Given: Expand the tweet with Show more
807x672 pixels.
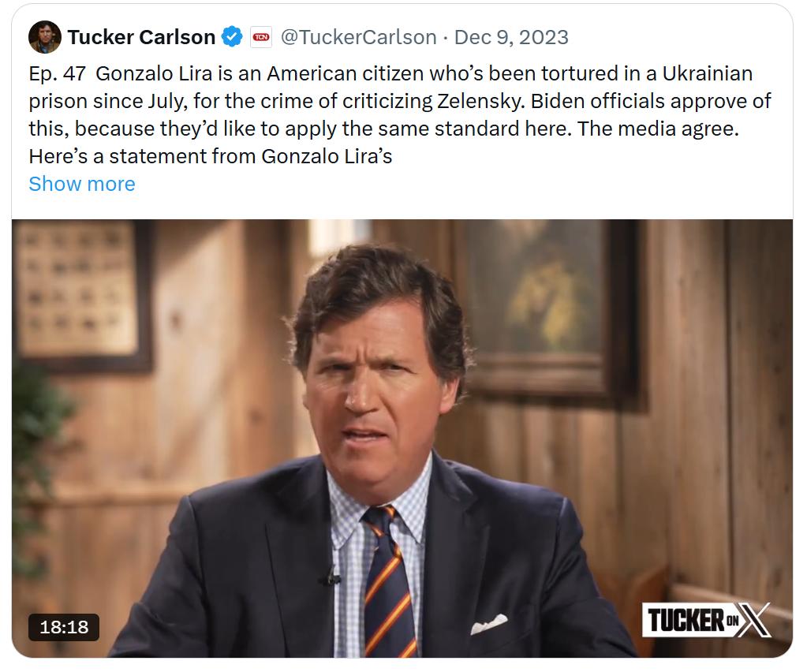Looking at the screenshot, I should point(82,184).
